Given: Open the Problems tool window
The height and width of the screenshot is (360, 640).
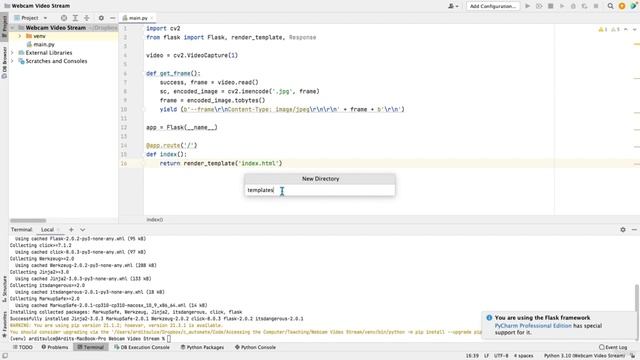Looking at the screenshot, I should [x=55, y=347].
